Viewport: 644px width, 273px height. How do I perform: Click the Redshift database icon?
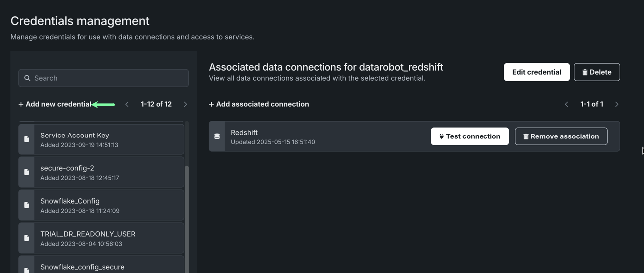(217, 136)
